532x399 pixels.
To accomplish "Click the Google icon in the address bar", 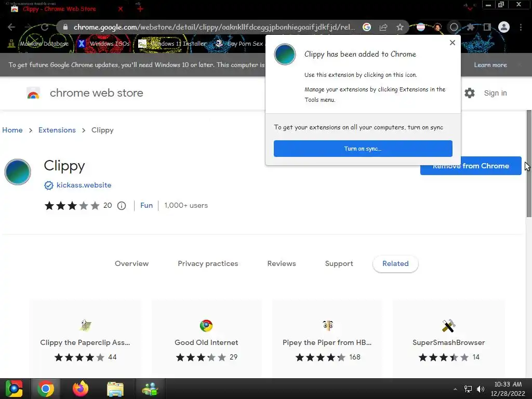I will (x=367, y=27).
